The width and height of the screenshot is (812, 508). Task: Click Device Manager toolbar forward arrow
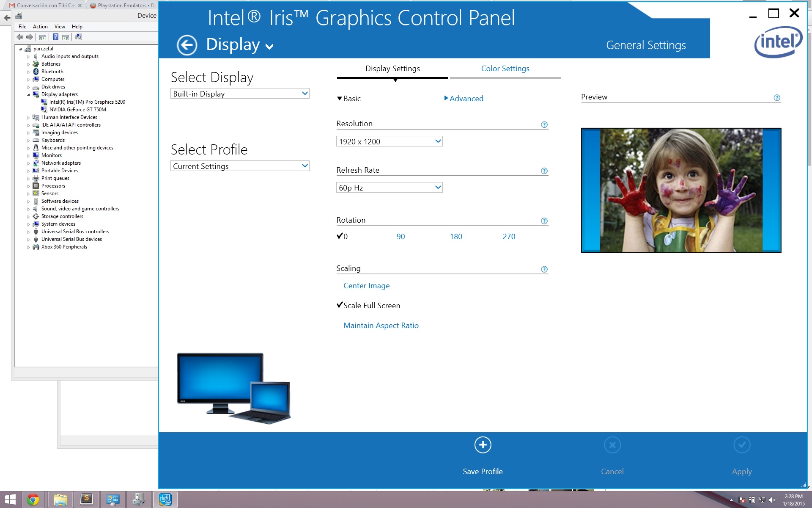(30, 37)
